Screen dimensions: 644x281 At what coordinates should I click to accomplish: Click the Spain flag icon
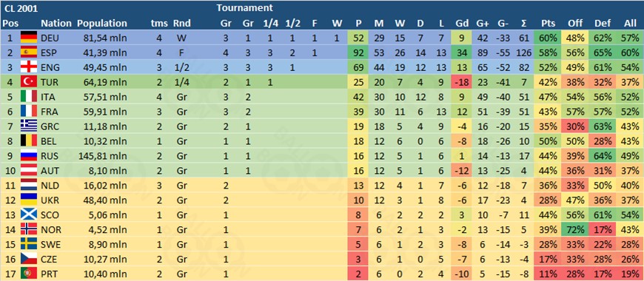point(29,53)
